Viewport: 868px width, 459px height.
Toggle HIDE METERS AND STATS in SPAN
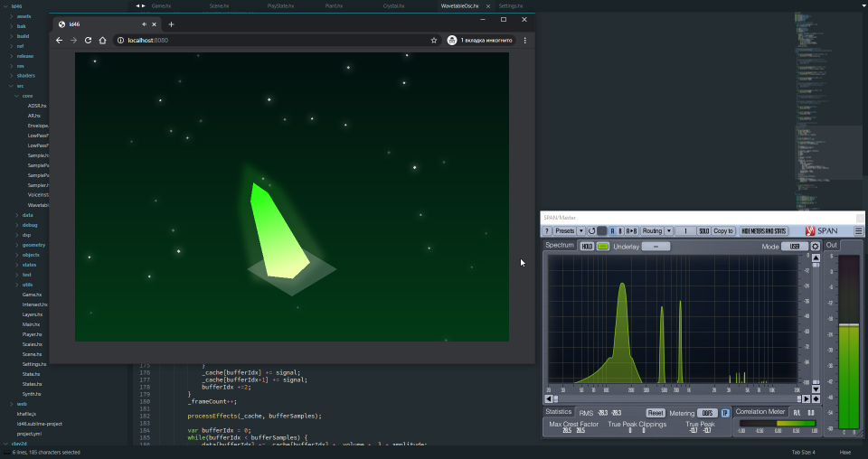coord(764,231)
